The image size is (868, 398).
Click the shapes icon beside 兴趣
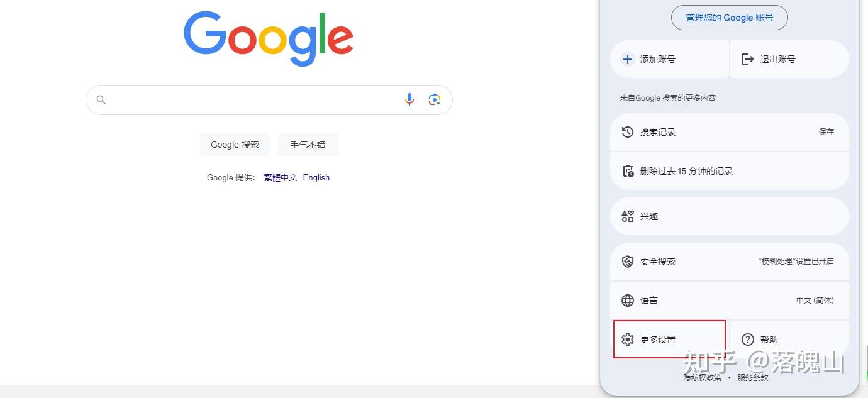point(627,216)
